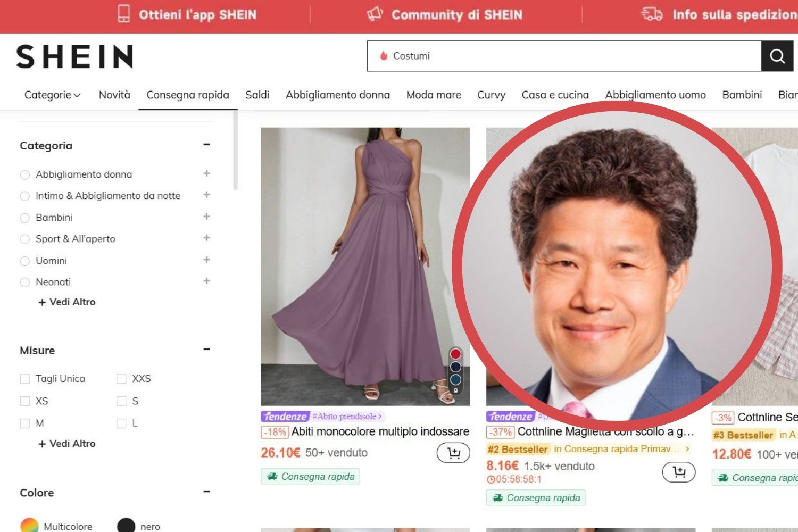Open the Consegna rapida tab
The height and width of the screenshot is (532, 798).
188,95
